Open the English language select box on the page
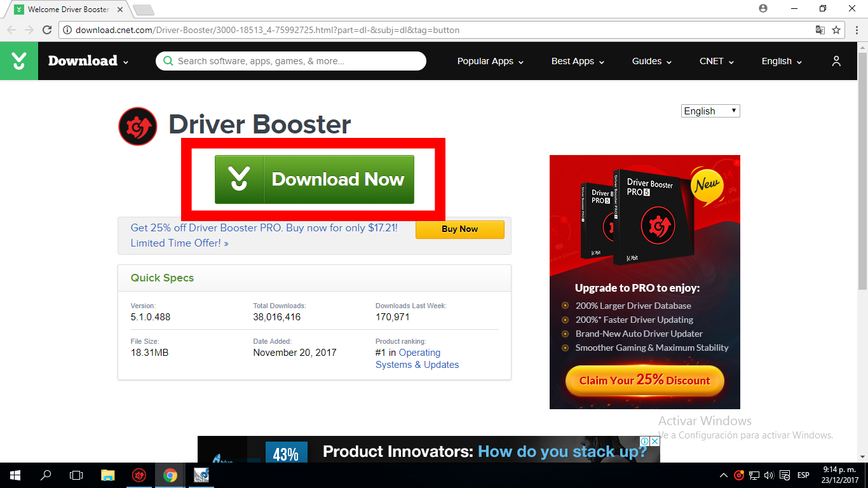The height and width of the screenshot is (488, 868). (710, 111)
